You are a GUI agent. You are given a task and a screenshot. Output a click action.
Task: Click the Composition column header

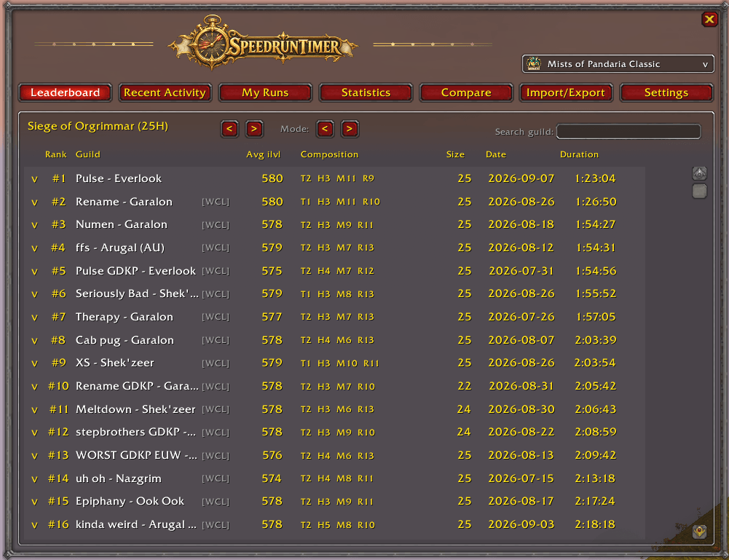(x=329, y=154)
